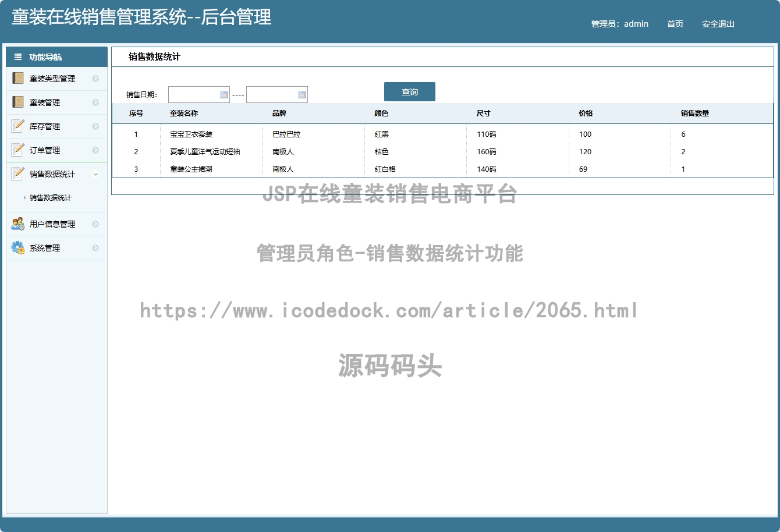Focus the end sales date field
Viewport: 780px width, 532px height.
pyautogui.click(x=277, y=94)
